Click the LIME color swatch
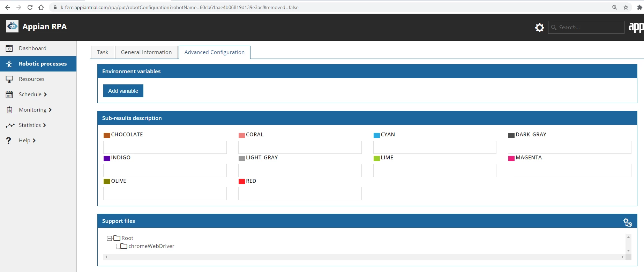 377,158
